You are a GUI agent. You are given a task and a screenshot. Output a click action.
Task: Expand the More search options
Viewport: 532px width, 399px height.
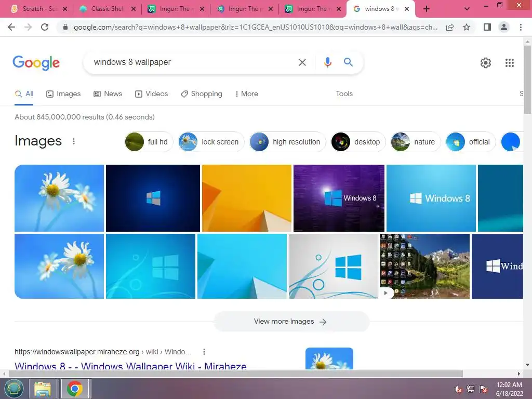coord(247,94)
